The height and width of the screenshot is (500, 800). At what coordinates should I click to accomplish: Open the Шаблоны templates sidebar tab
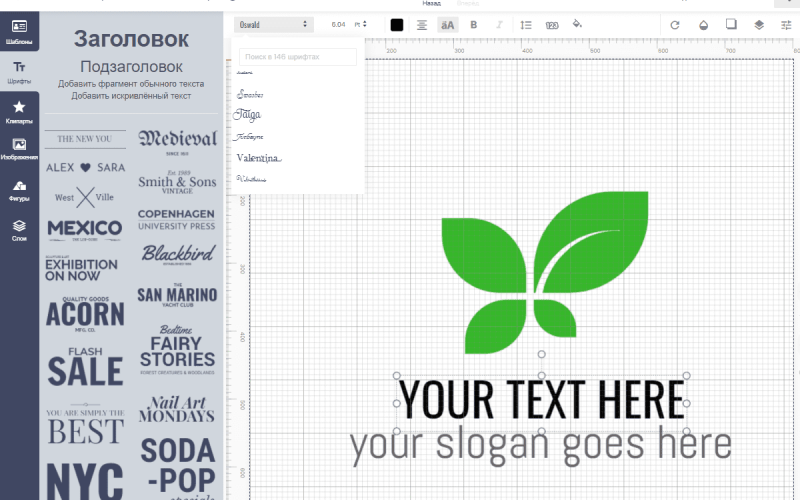tap(19, 32)
